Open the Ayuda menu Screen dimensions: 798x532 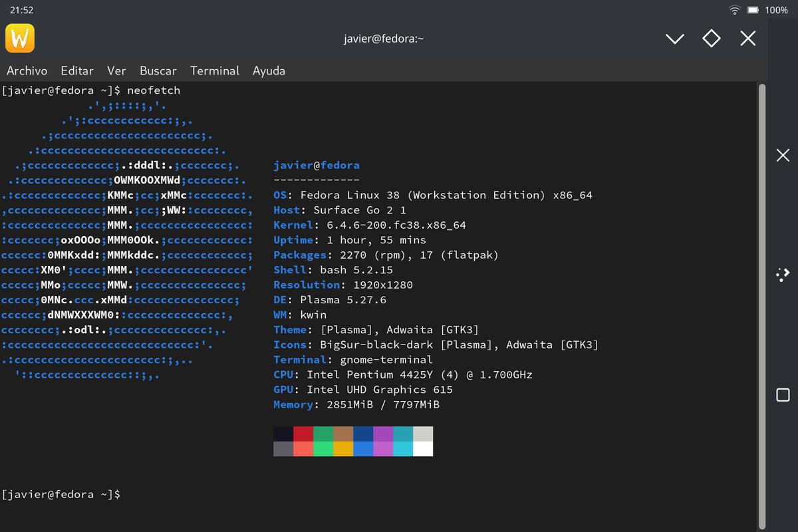click(x=269, y=70)
